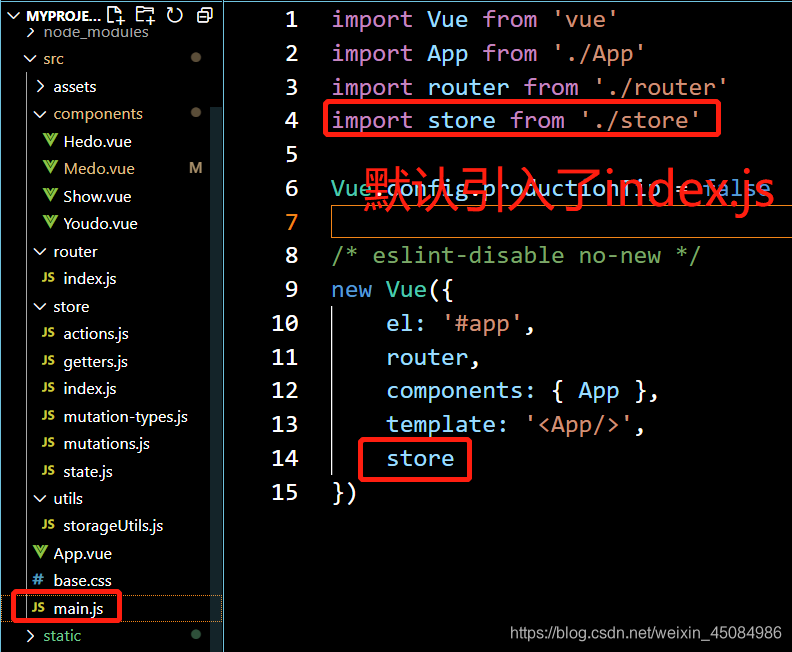Screen dimensions: 792x652
Task: Collapse the utils folder chevron
Action: coord(40,498)
